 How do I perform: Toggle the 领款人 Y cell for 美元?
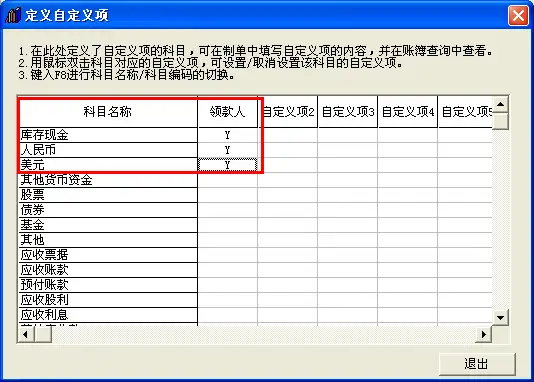point(227,165)
